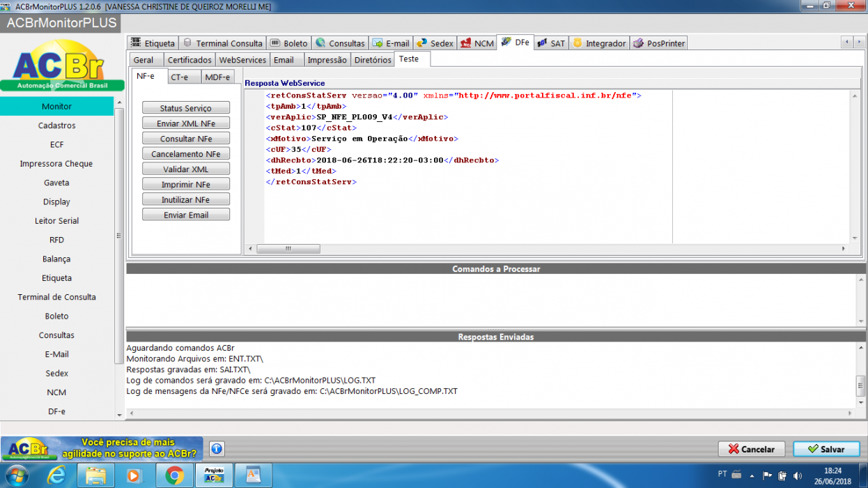Screen dimensions: 868x488
Task: Open the Integrador tab
Action: (599, 43)
